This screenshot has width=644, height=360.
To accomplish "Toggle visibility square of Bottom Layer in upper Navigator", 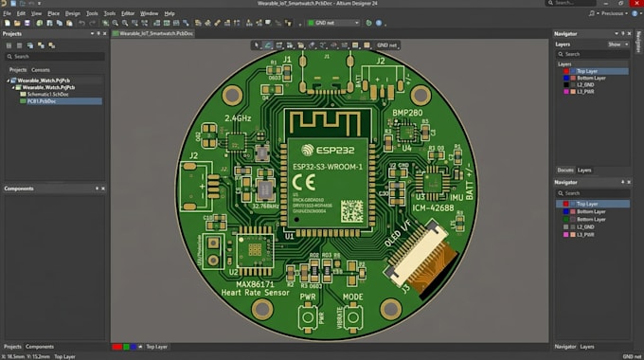I will tap(573, 78).
